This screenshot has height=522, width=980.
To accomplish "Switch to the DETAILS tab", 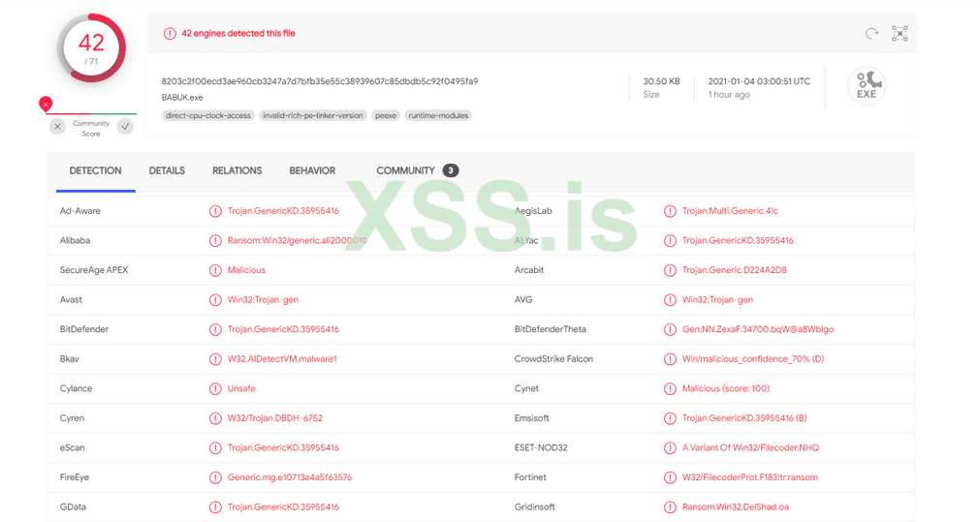I will click(x=167, y=170).
